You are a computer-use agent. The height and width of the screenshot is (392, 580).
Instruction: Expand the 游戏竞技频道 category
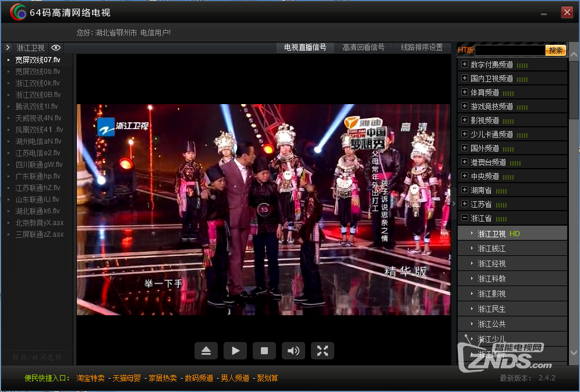click(x=465, y=106)
